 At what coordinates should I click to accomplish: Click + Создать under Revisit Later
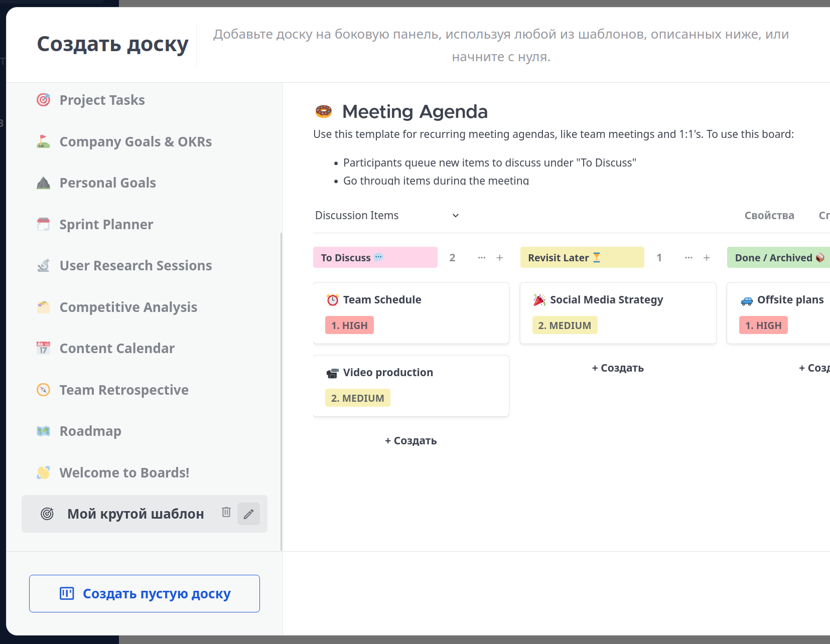[618, 368]
